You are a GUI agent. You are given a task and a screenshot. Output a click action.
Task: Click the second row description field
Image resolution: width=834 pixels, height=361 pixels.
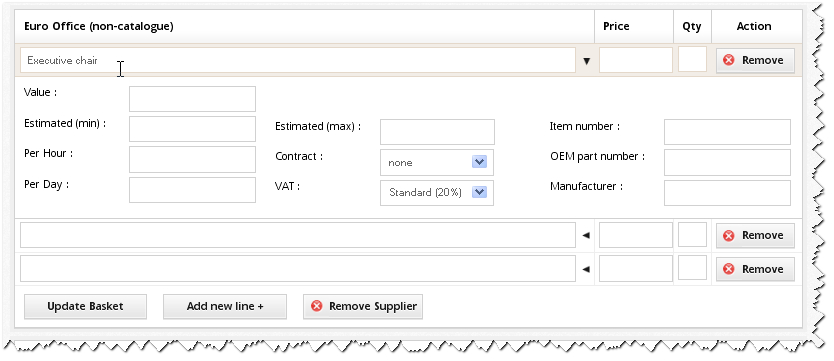pos(298,235)
